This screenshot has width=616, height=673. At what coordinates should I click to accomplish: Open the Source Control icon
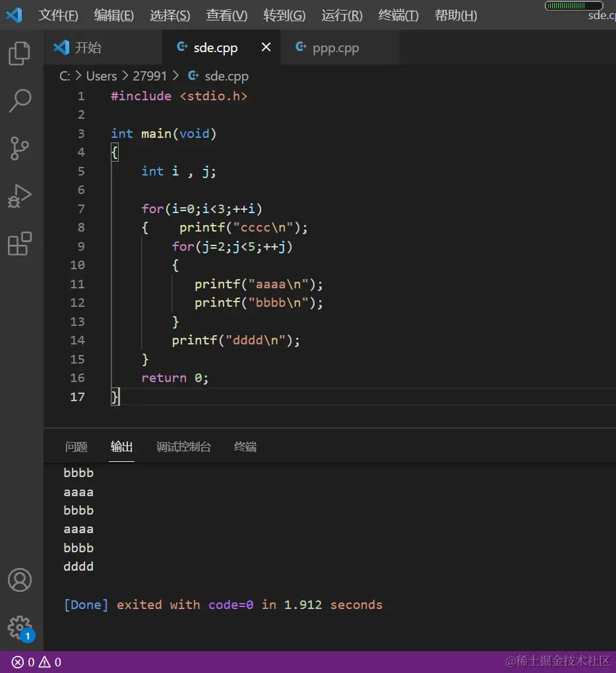pyautogui.click(x=19, y=148)
